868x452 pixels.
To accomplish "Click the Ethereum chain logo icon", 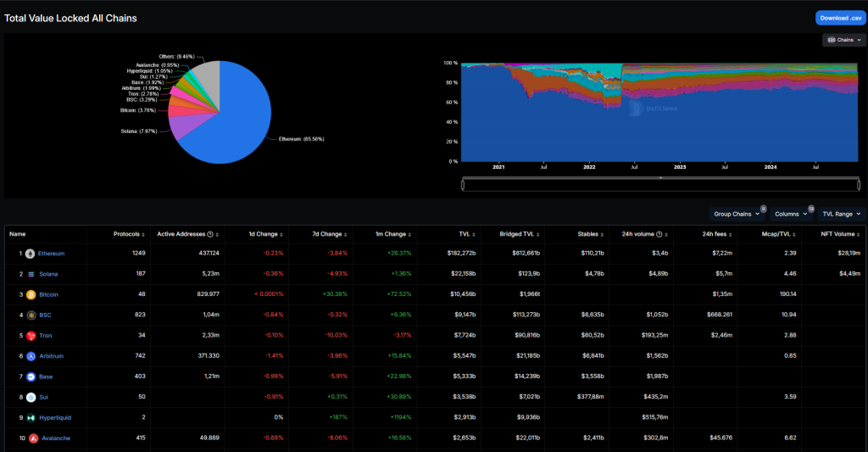I will (x=30, y=254).
